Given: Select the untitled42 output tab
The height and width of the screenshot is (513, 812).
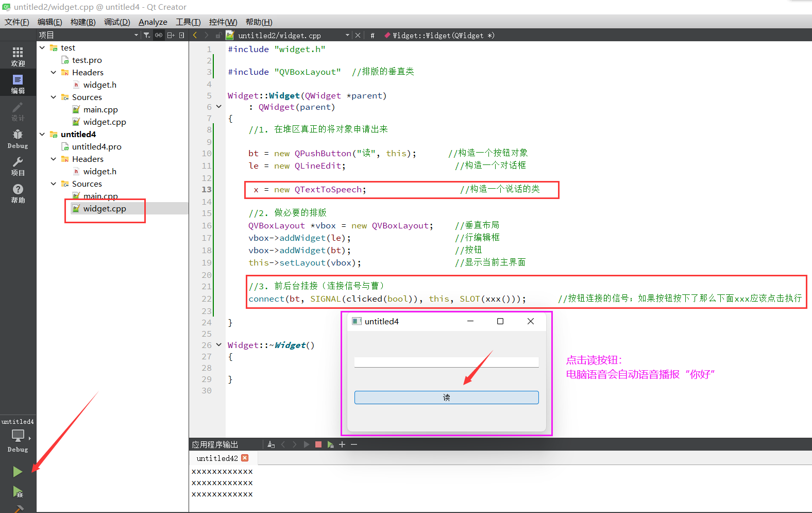Looking at the screenshot, I should point(217,458).
